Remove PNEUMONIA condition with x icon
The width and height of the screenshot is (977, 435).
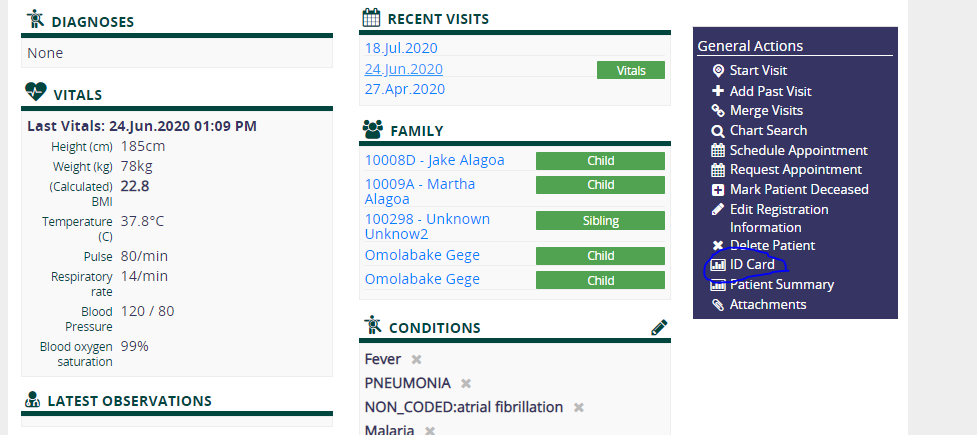coord(465,383)
